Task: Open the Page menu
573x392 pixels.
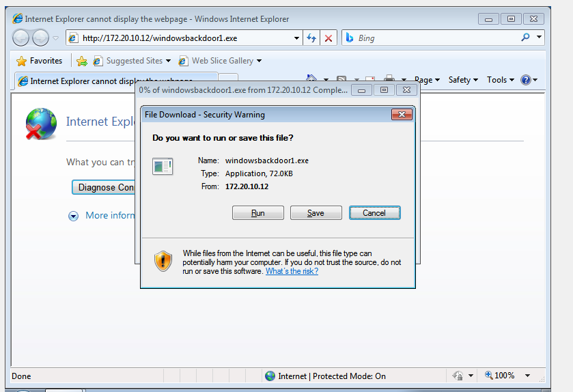Action: 427,80
